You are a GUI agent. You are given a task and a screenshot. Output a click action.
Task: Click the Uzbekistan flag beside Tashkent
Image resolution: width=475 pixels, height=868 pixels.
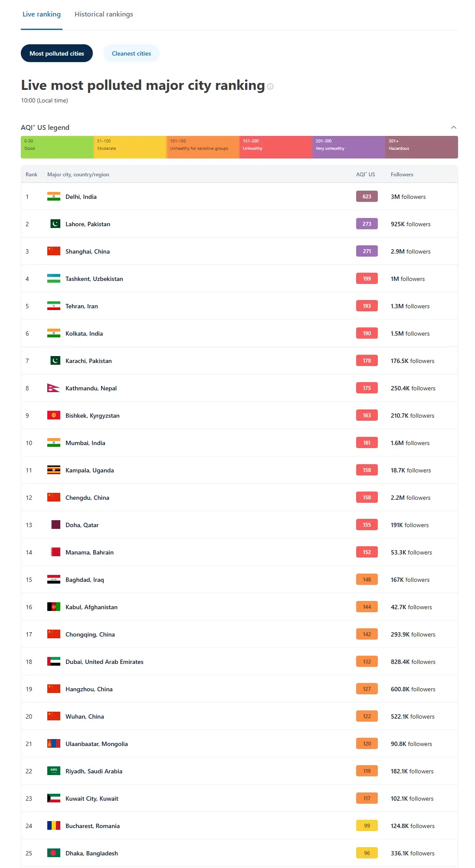(54, 279)
